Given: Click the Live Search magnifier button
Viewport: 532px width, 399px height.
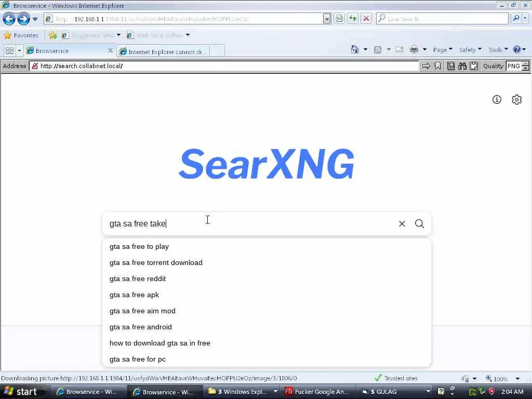Looking at the screenshot, I should point(516,19).
